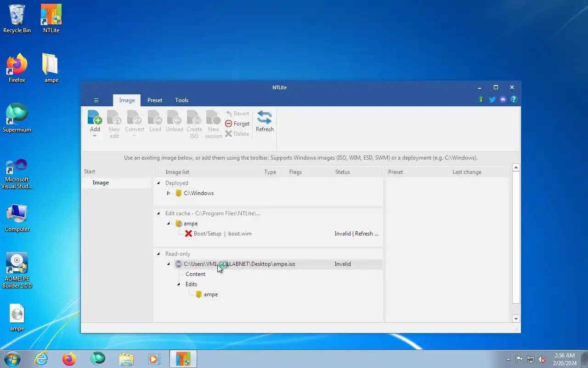Image resolution: width=588 pixels, height=368 pixels.
Task: Click the disc icon beside ampe.iso
Action: [179, 264]
